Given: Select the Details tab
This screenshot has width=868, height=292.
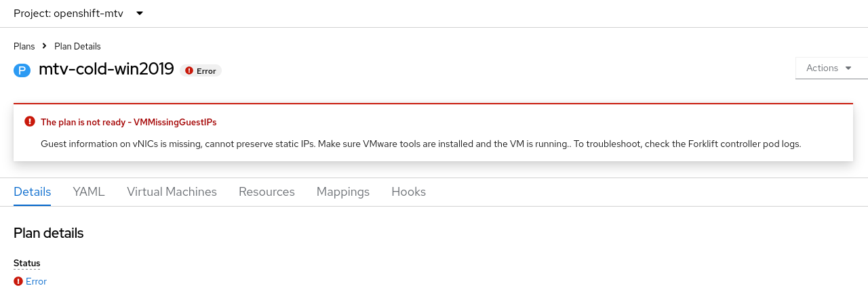Looking at the screenshot, I should point(33,192).
